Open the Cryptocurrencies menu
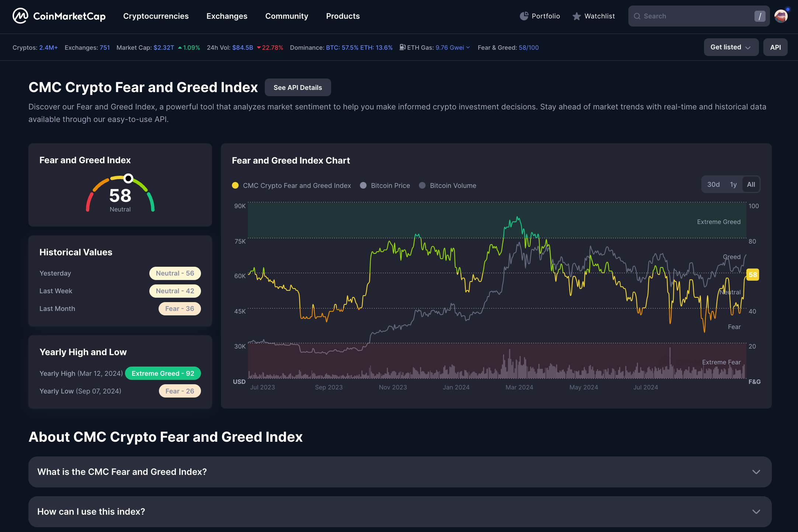798x532 pixels. coord(156,16)
